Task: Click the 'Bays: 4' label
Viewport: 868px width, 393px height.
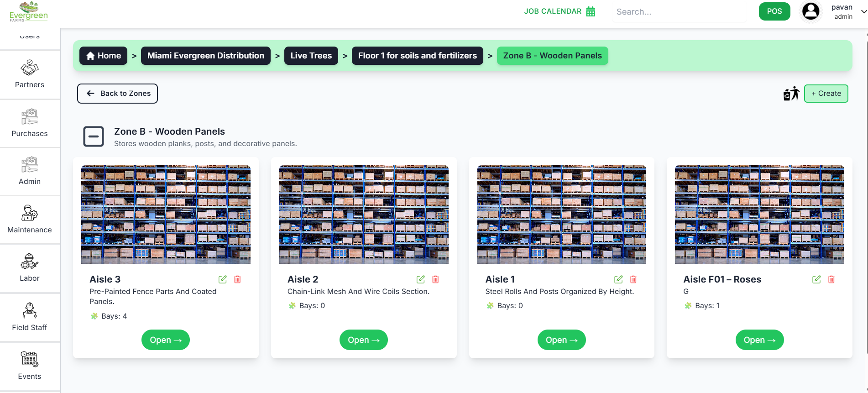Action: (x=114, y=316)
